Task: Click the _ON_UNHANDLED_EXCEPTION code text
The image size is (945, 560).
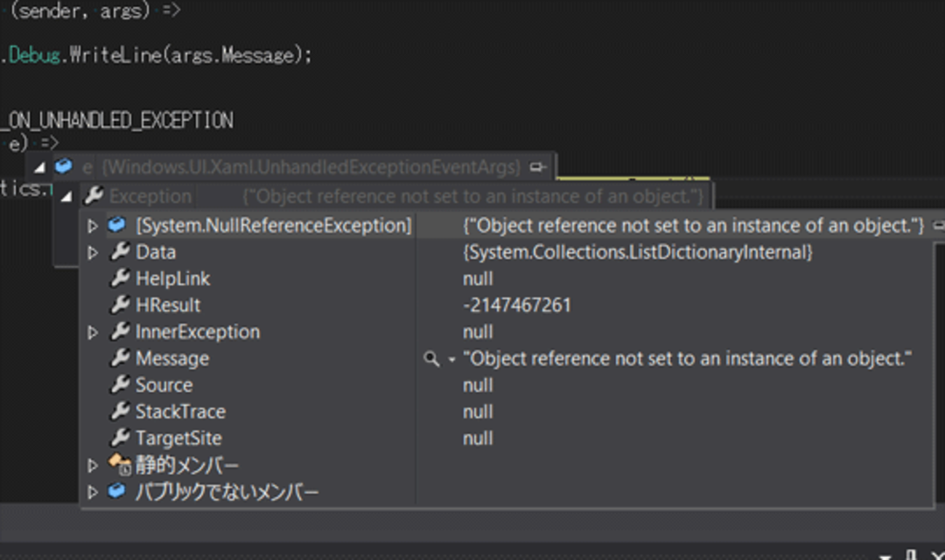Action: [116, 120]
